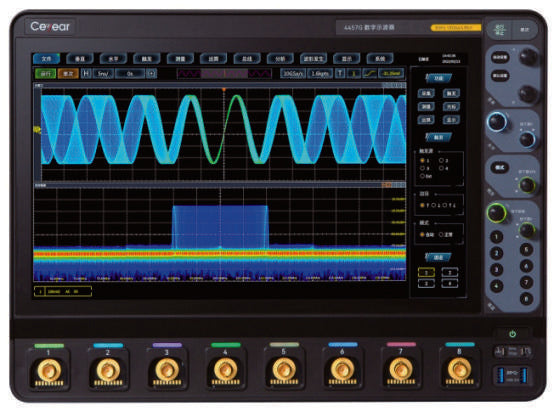This screenshot has width=554, height=411.
Task: Click the plus icon beside delay field
Action: 152,74
